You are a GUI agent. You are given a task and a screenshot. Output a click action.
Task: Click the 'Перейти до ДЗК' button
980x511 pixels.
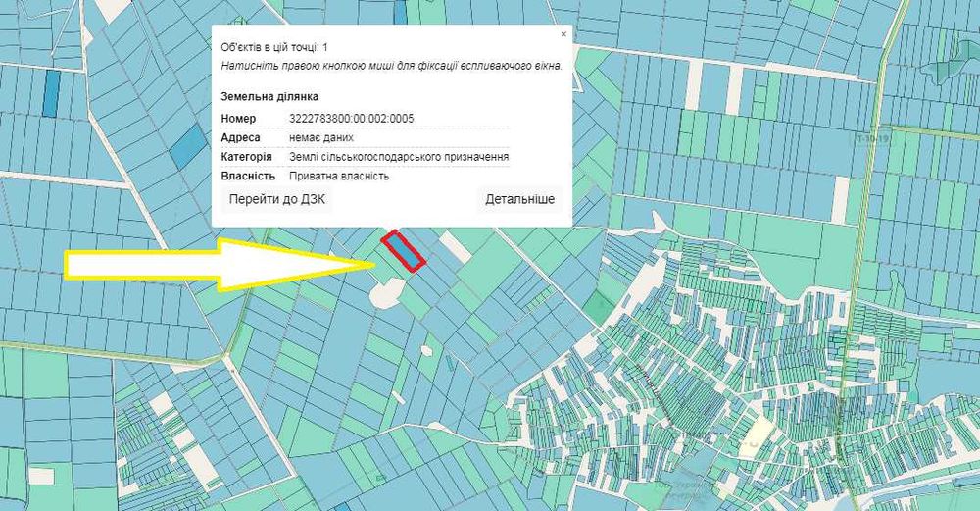(277, 199)
